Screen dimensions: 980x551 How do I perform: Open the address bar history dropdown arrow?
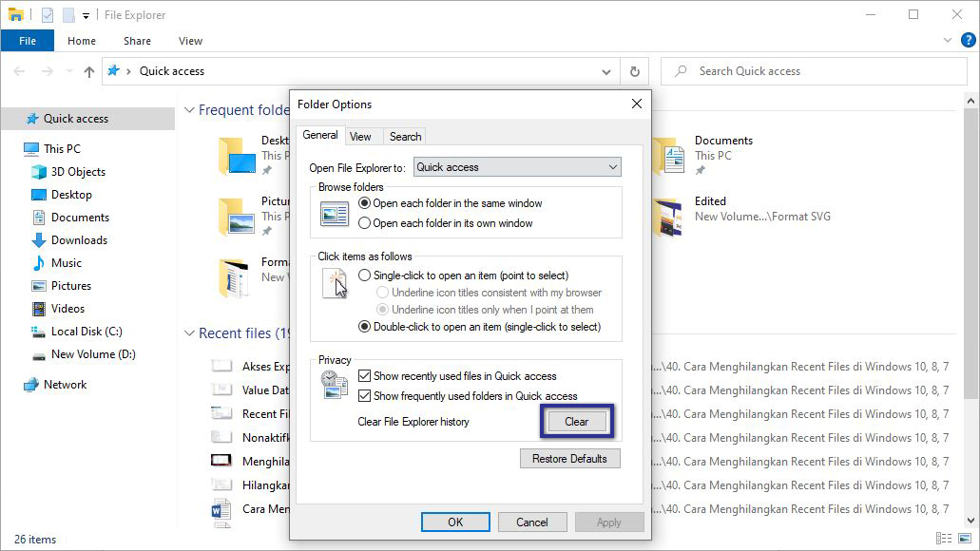[x=606, y=71]
